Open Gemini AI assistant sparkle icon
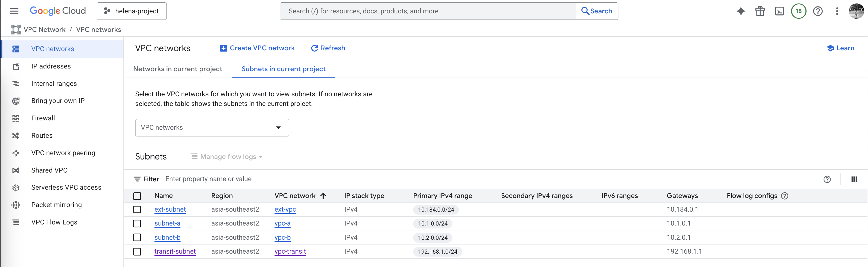 (x=741, y=11)
